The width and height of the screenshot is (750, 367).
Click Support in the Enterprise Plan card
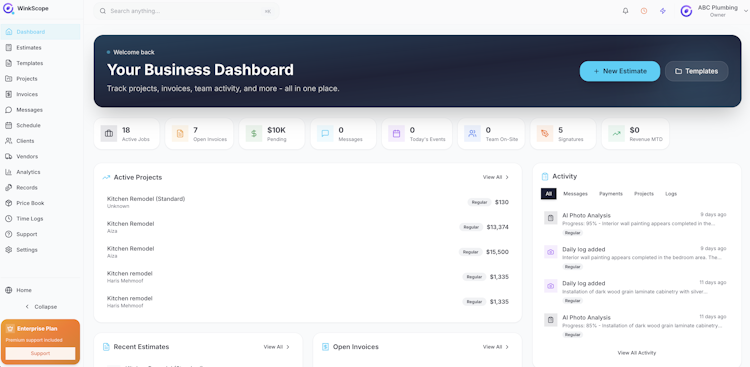[x=40, y=353]
